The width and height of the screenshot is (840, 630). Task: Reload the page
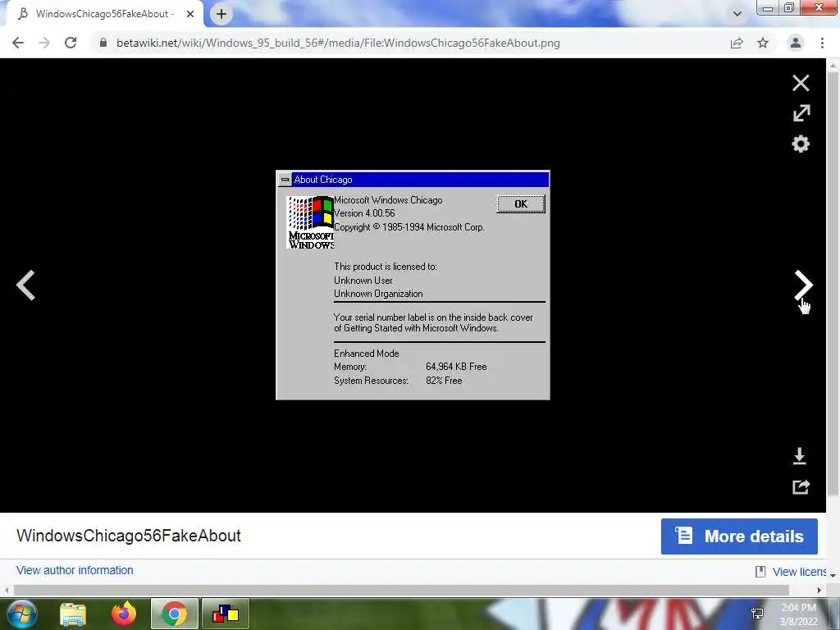(x=71, y=43)
